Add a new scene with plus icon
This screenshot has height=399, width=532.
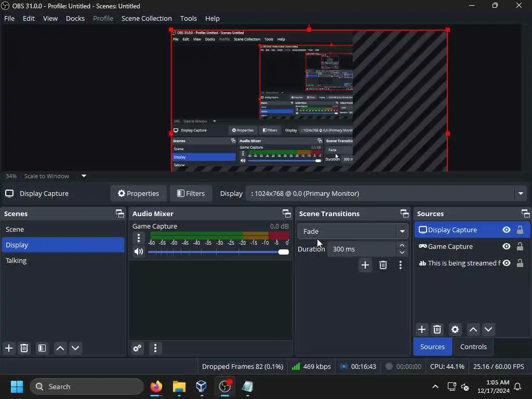pyautogui.click(x=9, y=348)
